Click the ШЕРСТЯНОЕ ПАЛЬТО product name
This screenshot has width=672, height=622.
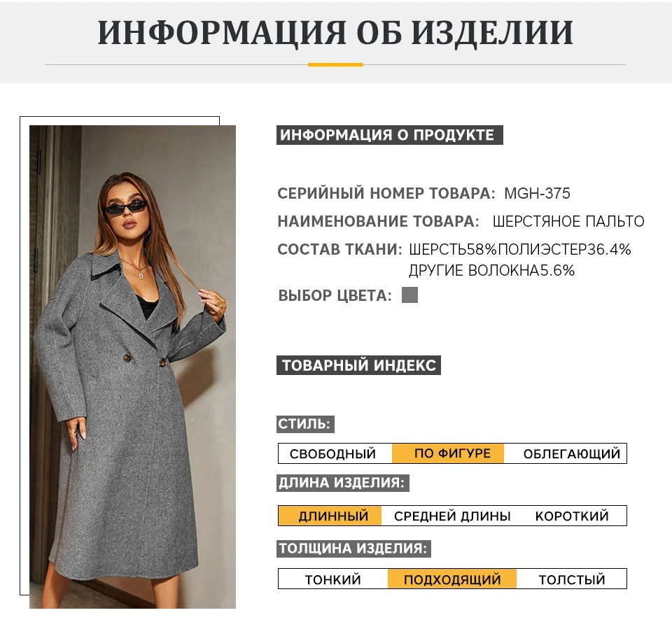pos(568,222)
